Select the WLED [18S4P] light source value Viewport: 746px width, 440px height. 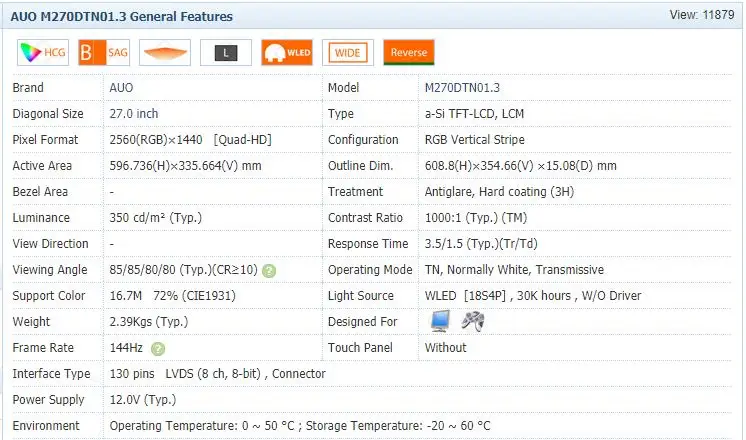pyautogui.click(x=533, y=296)
